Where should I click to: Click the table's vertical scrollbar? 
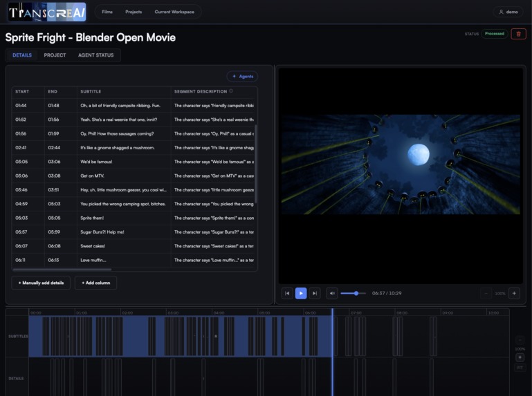pos(255,164)
